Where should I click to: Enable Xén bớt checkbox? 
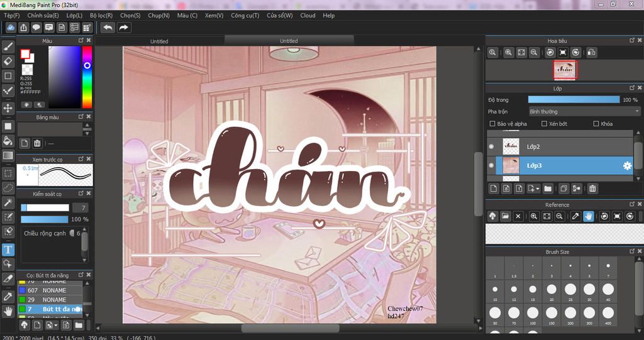[544, 124]
